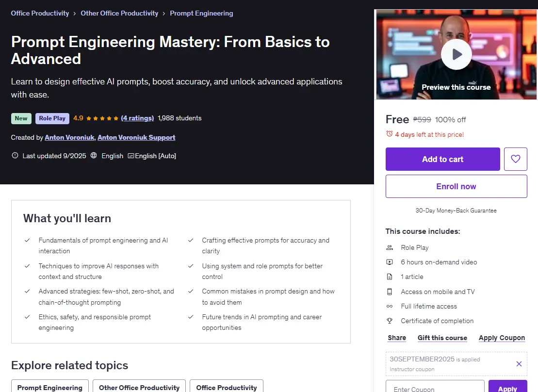Click the checkmark beside Advanced strategies item
538x392 pixels.
[x=27, y=291]
